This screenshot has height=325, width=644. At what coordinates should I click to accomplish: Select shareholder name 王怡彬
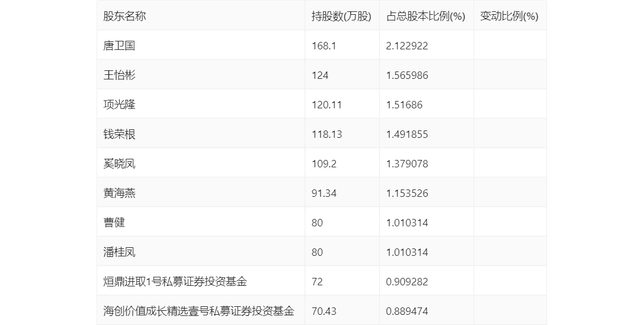(119, 75)
